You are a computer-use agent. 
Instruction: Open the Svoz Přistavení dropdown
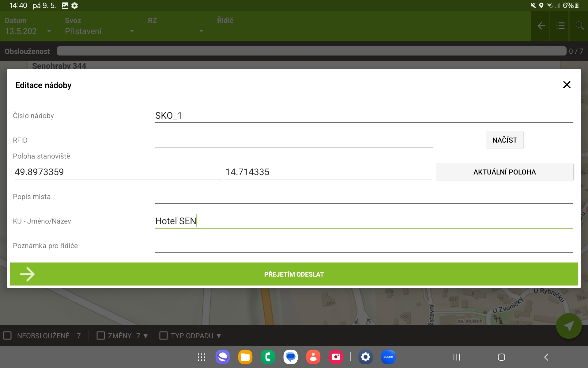132,31
